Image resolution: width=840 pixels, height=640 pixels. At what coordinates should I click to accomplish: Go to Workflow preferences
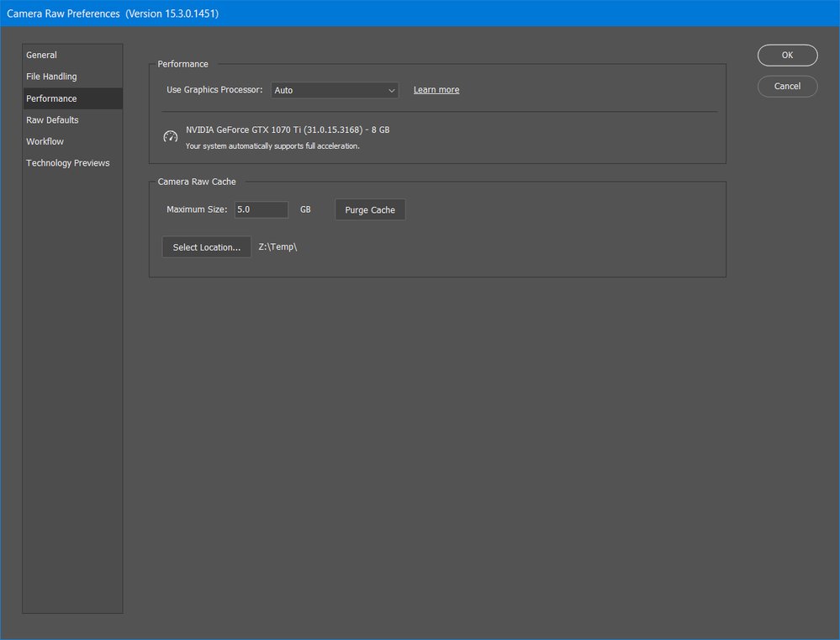[72, 141]
